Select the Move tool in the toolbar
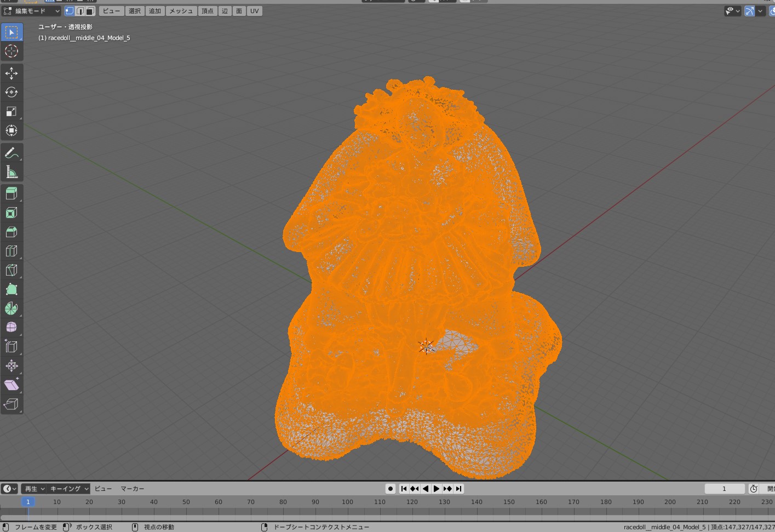The width and height of the screenshot is (775, 532). pos(12,73)
